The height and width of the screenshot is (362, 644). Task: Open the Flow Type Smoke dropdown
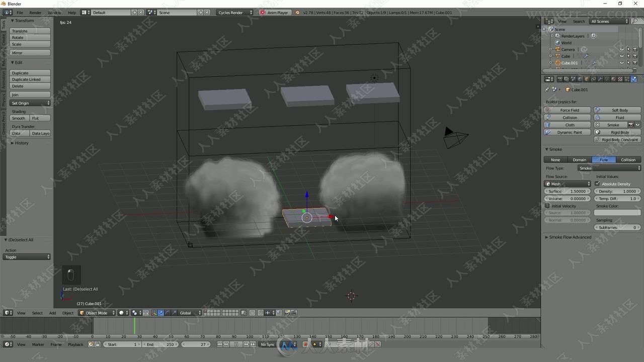pos(609,168)
